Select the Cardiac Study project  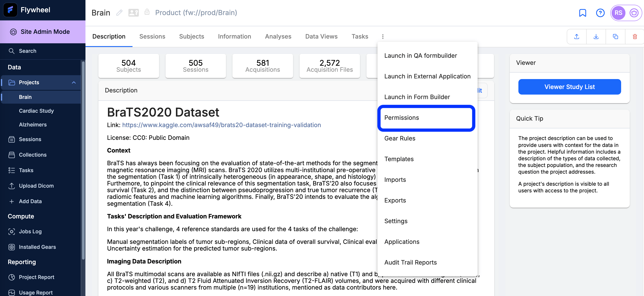[x=36, y=111]
